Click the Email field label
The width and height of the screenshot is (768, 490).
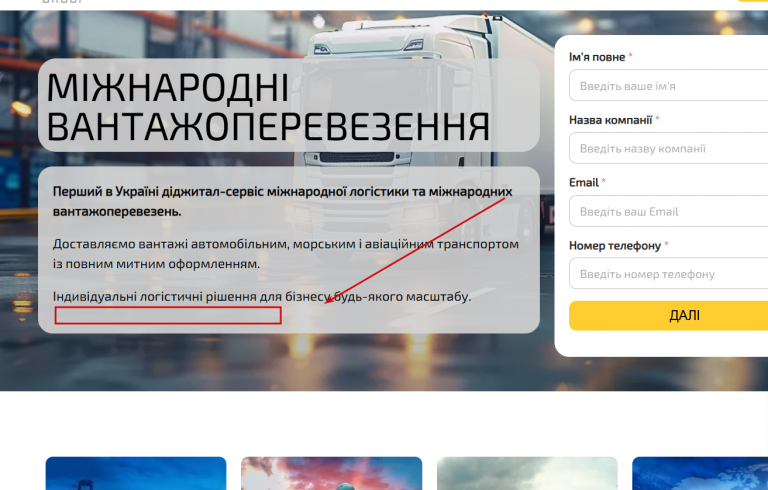click(x=584, y=182)
